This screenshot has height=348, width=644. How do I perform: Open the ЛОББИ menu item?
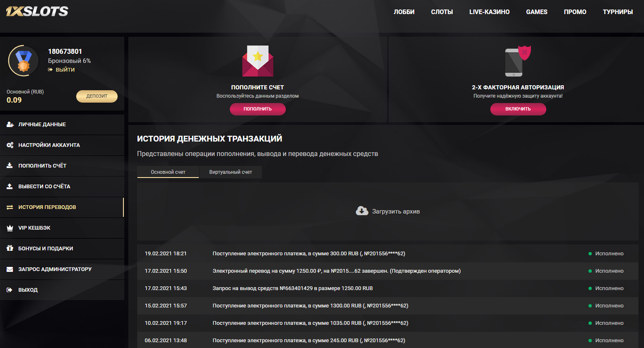[x=404, y=12]
